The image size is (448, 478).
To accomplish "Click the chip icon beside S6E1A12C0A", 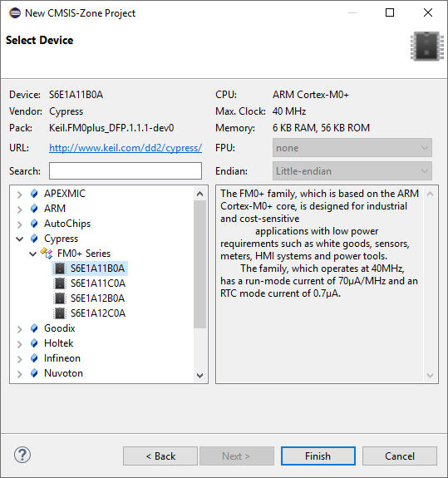I will pyautogui.click(x=60, y=313).
